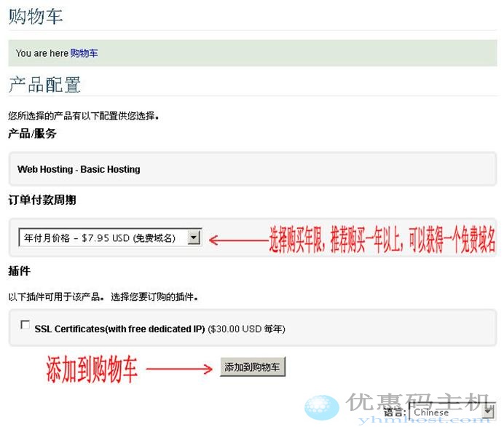Click the red annotation about free domain name

point(382,239)
